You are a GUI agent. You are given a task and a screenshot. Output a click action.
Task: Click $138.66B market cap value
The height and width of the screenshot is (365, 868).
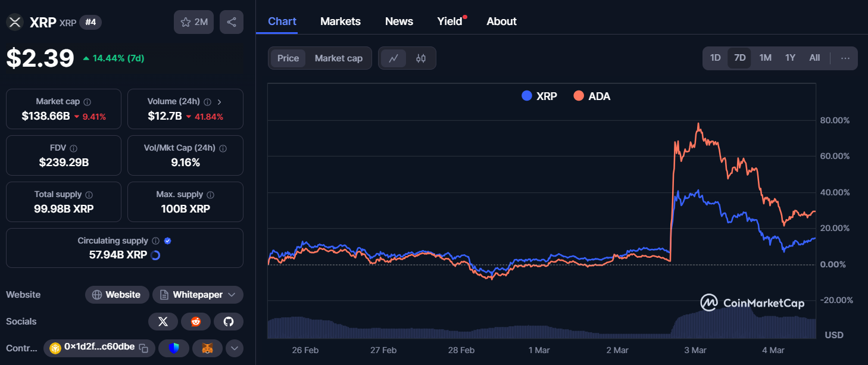coord(45,116)
